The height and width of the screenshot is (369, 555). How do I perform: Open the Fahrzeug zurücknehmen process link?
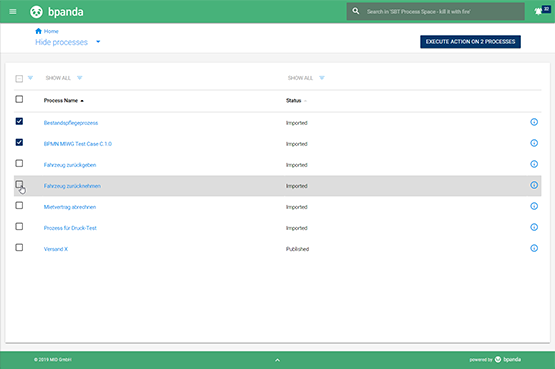click(72, 186)
